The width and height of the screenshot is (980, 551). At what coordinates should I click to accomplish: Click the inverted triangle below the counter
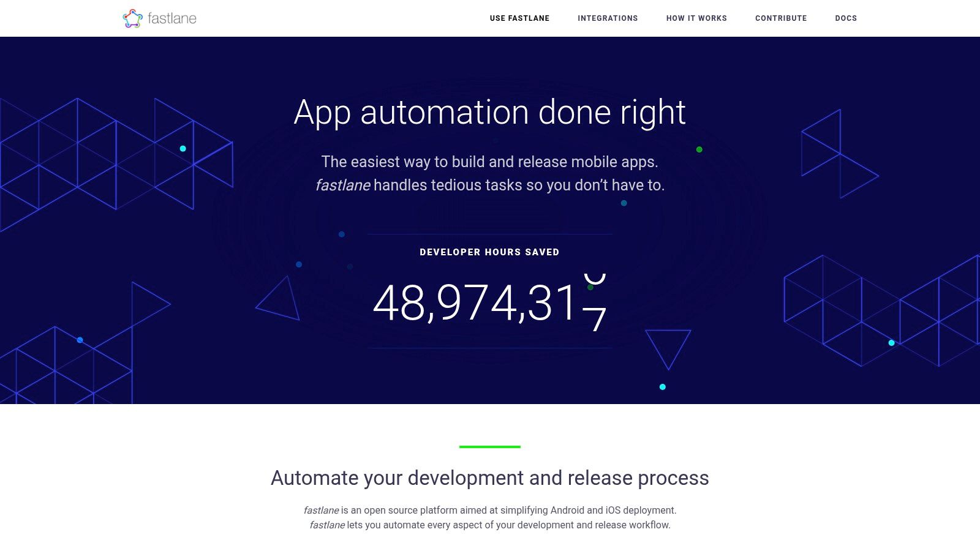click(x=668, y=345)
